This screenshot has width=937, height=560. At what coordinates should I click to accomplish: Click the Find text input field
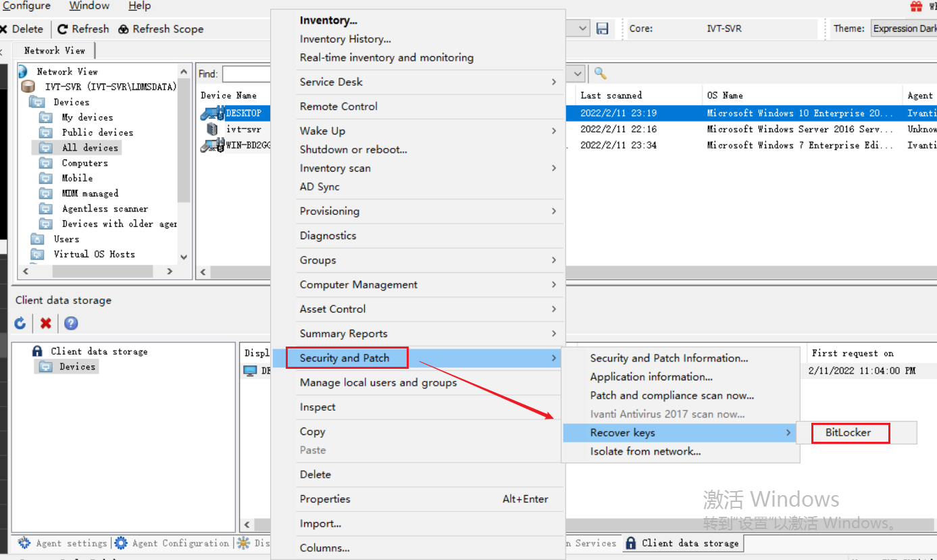246,74
